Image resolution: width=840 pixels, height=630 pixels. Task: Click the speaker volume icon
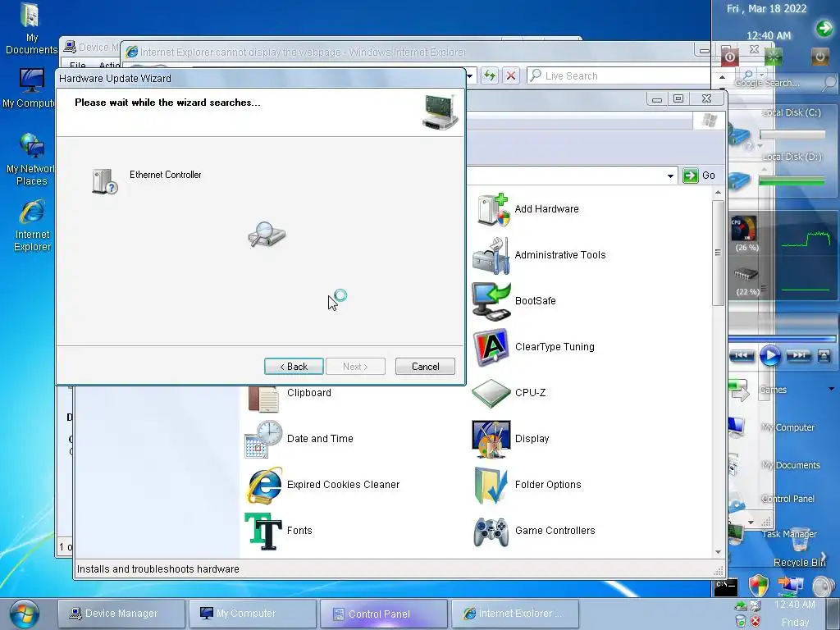click(x=822, y=586)
